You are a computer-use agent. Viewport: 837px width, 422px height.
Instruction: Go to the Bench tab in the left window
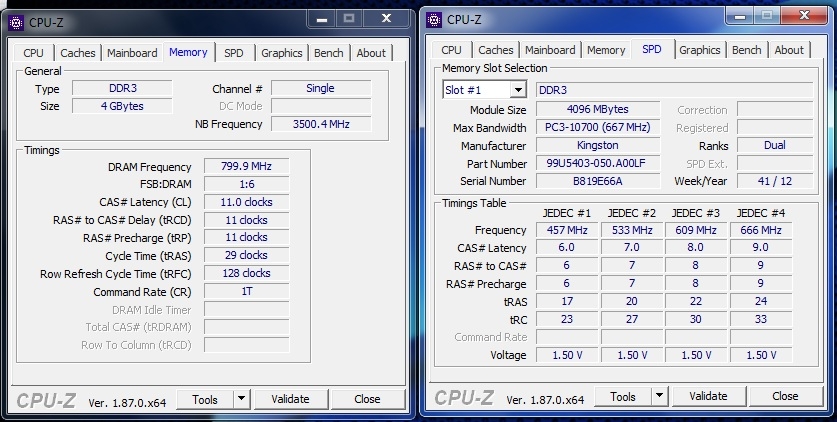(x=329, y=53)
